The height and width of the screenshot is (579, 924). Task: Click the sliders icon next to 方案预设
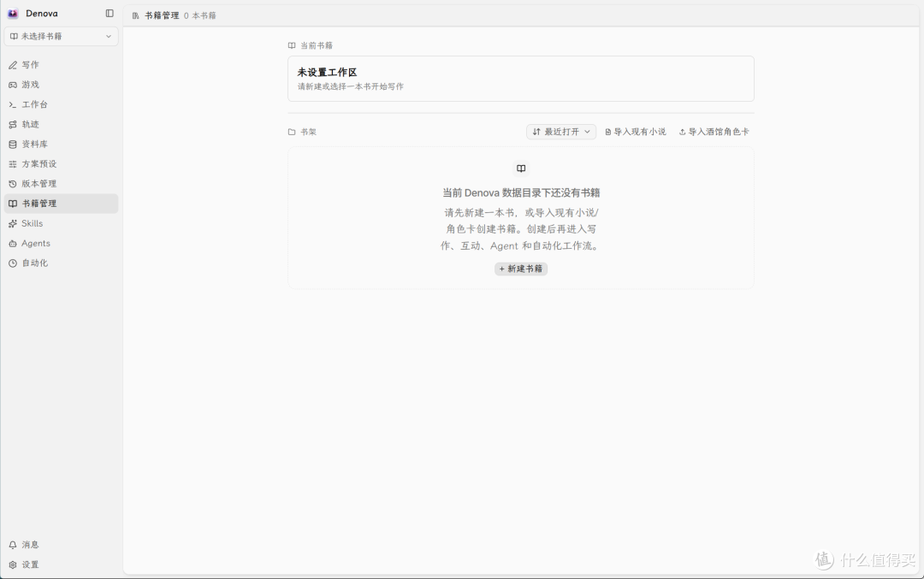[13, 164]
